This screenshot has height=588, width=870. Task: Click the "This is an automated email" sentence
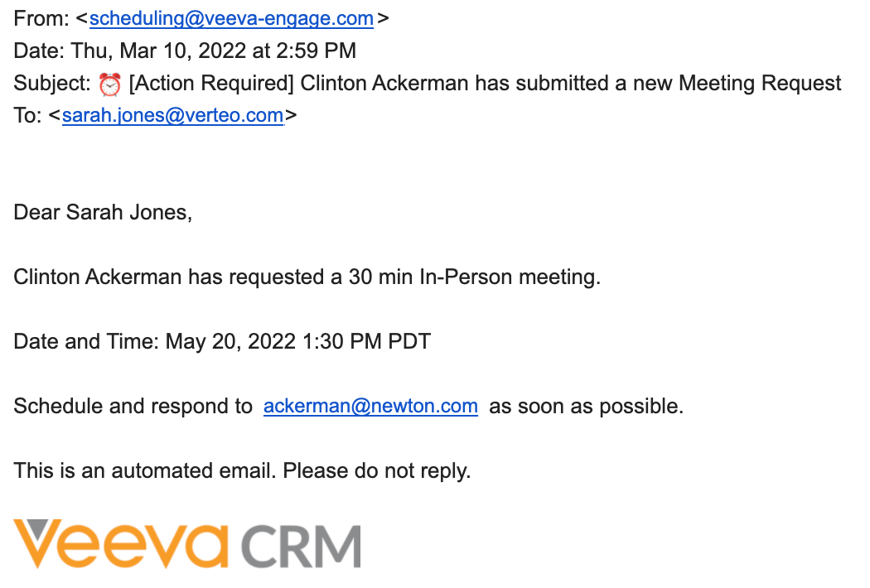point(145,471)
